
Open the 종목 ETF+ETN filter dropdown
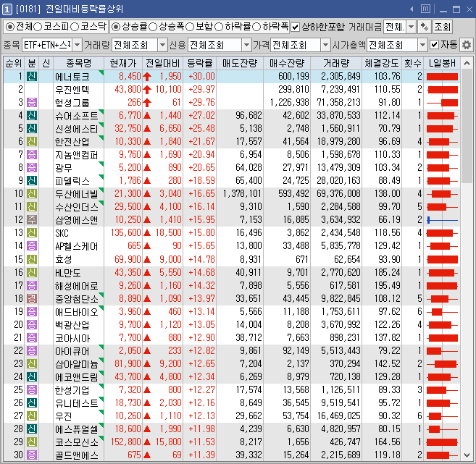tap(77, 45)
